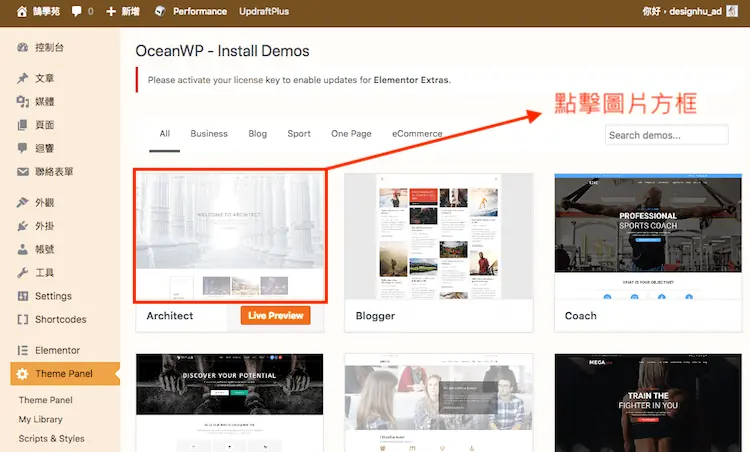Viewport: 750px width, 452px height.
Task: Select the eCommerce category tab
Action: pyautogui.click(x=417, y=134)
